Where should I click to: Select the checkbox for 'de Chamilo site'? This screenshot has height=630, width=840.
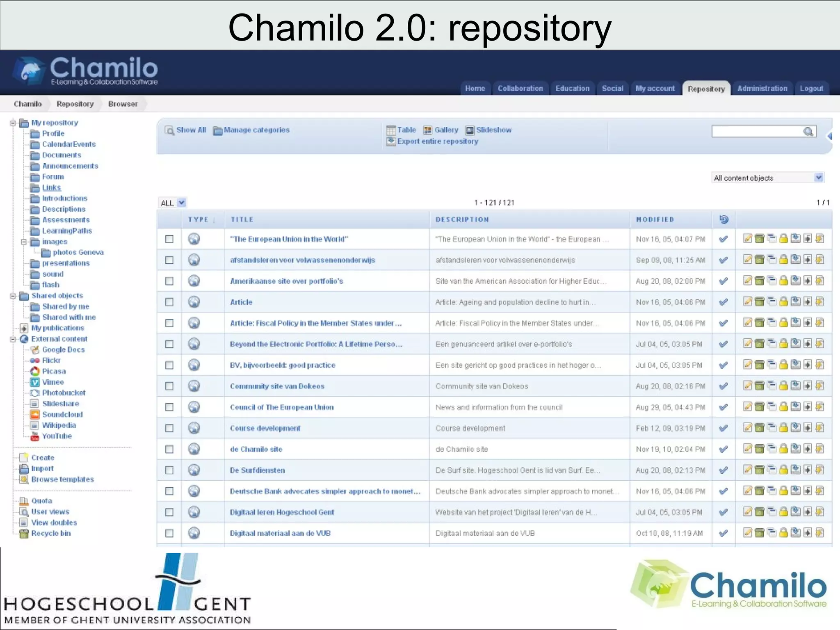169,449
